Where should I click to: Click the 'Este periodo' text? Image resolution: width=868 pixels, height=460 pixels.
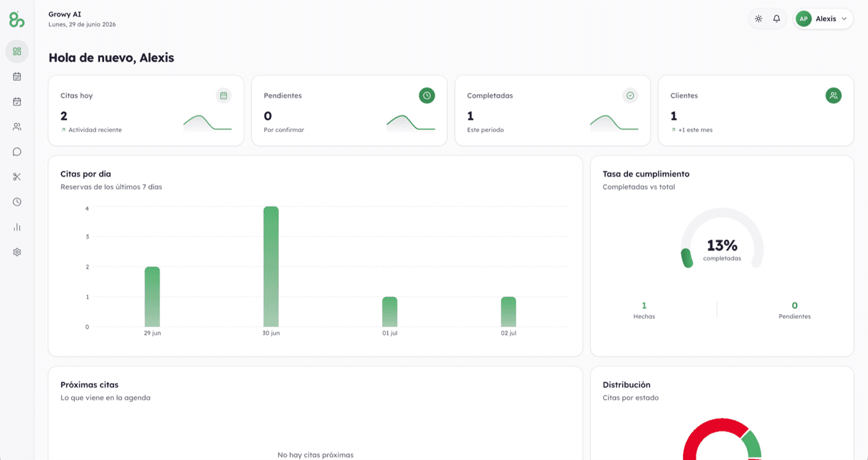485,130
